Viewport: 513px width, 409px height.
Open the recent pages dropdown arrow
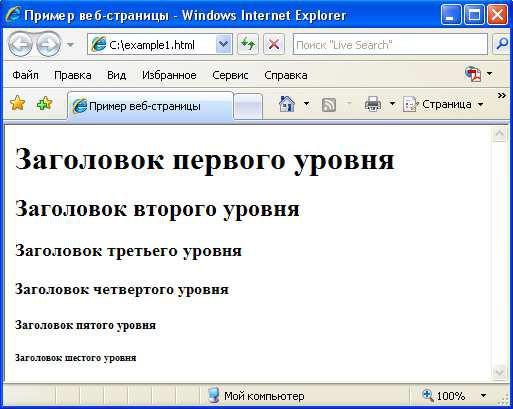(x=70, y=44)
